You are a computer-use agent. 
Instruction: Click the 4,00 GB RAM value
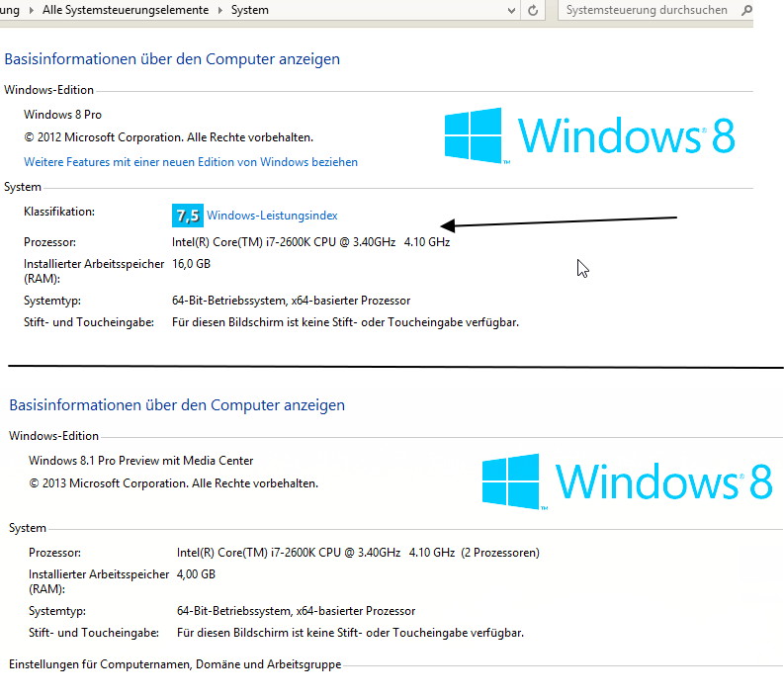pos(196,574)
